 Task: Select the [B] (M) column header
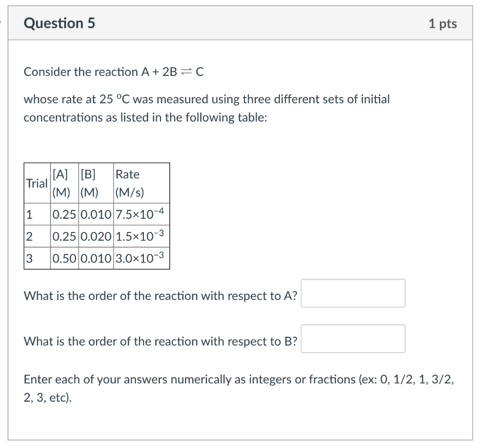tap(89, 183)
